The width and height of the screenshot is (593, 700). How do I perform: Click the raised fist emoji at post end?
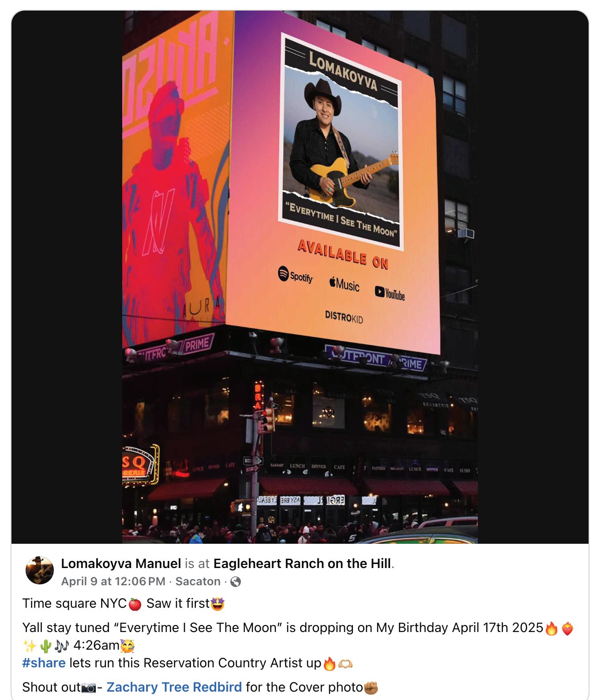pos(371,688)
